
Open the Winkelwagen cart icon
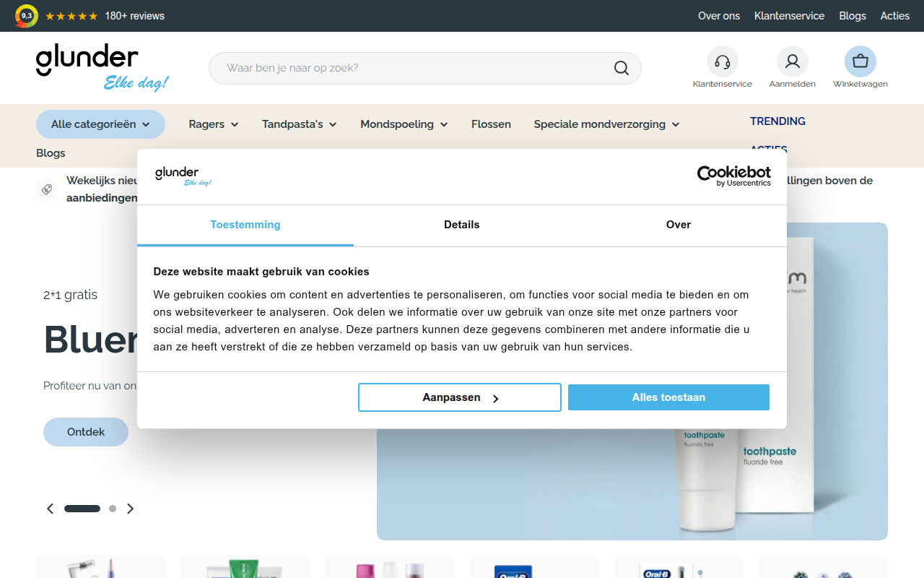point(860,62)
